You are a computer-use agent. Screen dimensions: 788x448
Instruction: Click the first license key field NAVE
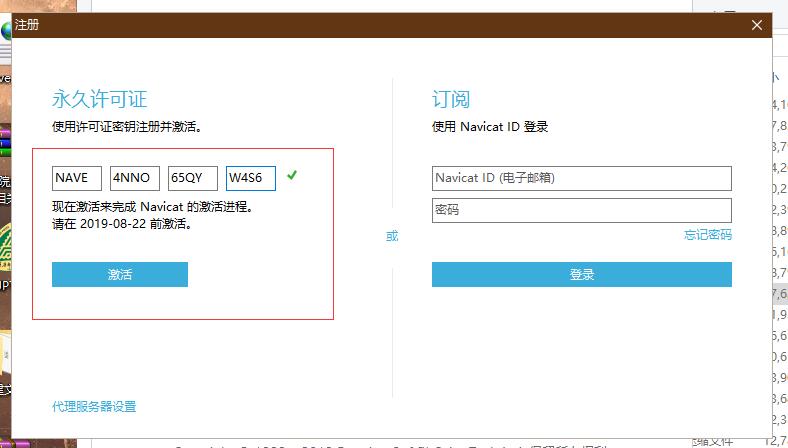[x=77, y=178]
